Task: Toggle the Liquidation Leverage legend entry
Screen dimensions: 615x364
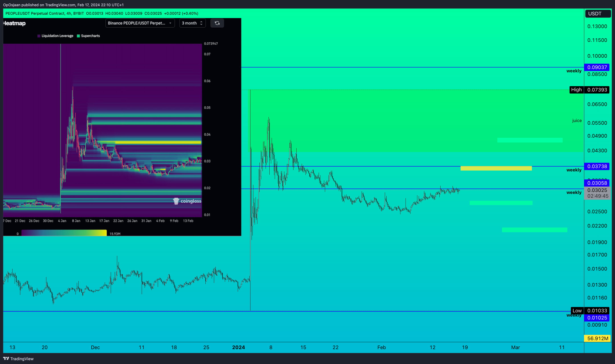Action: point(55,36)
